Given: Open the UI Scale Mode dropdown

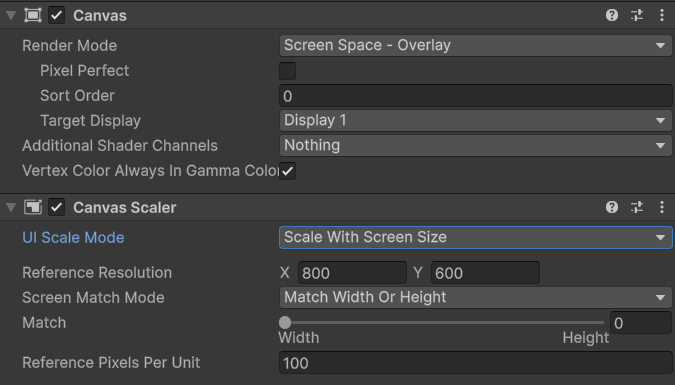Looking at the screenshot, I should tap(475, 238).
